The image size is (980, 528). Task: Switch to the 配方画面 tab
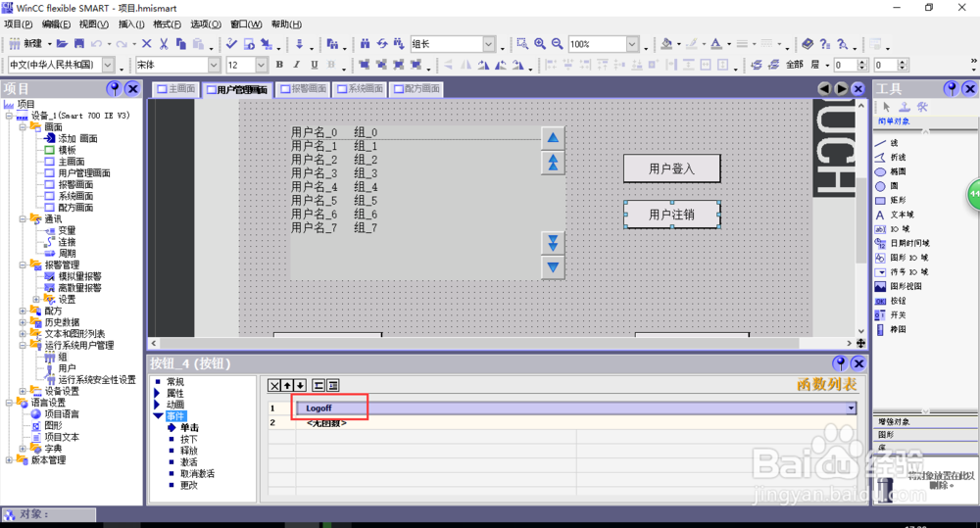[416, 89]
